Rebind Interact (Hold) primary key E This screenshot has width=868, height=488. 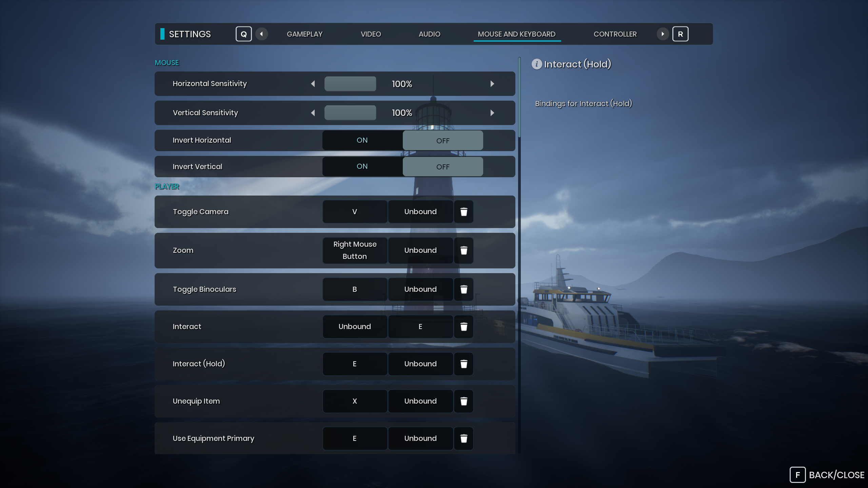click(x=355, y=364)
